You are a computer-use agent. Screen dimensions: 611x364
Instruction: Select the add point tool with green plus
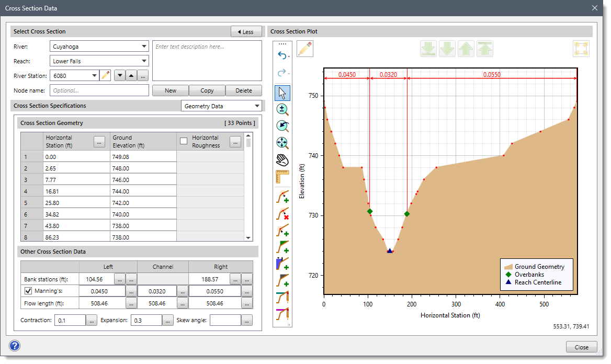tap(282, 197)
